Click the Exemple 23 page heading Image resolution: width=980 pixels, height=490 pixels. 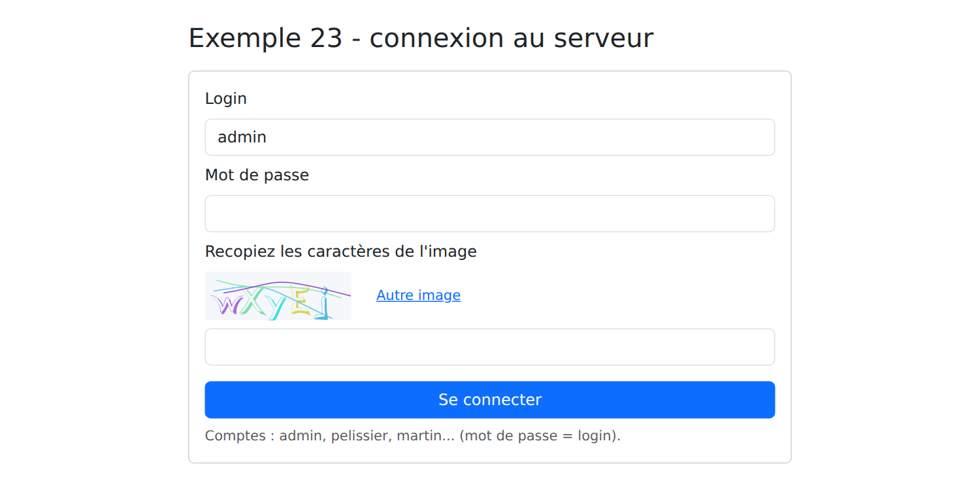tap(421, 38)
